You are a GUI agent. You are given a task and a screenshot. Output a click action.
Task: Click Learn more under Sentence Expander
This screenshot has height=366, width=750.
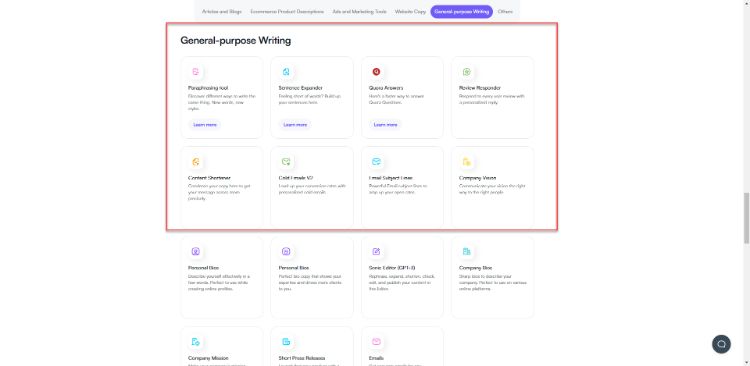point(295,124)
